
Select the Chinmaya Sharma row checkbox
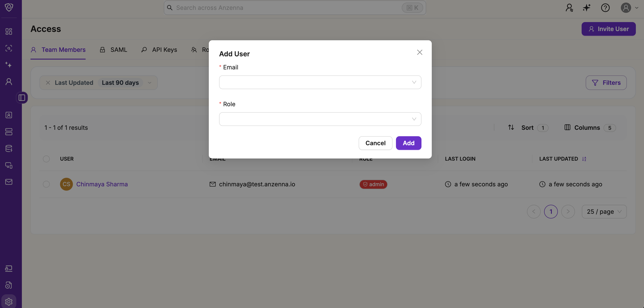(46, 184)
